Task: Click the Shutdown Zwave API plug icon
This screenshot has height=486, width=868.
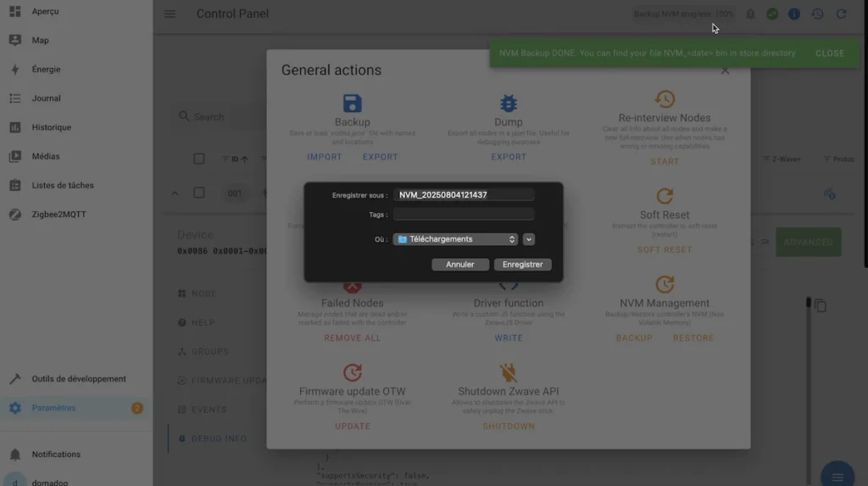Action: pos(509,372)
